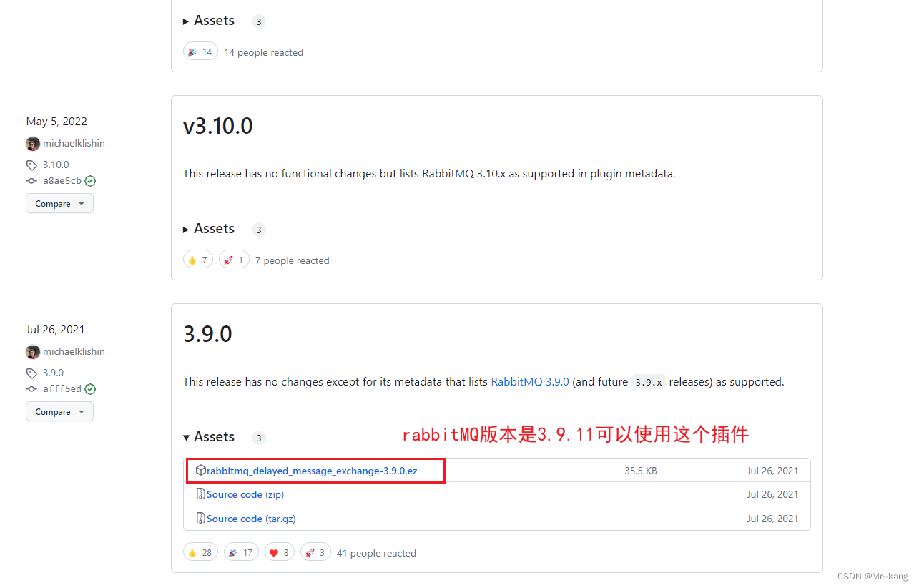Click '41 people reacted' text
919x588 pixels.
click(376, 553)
